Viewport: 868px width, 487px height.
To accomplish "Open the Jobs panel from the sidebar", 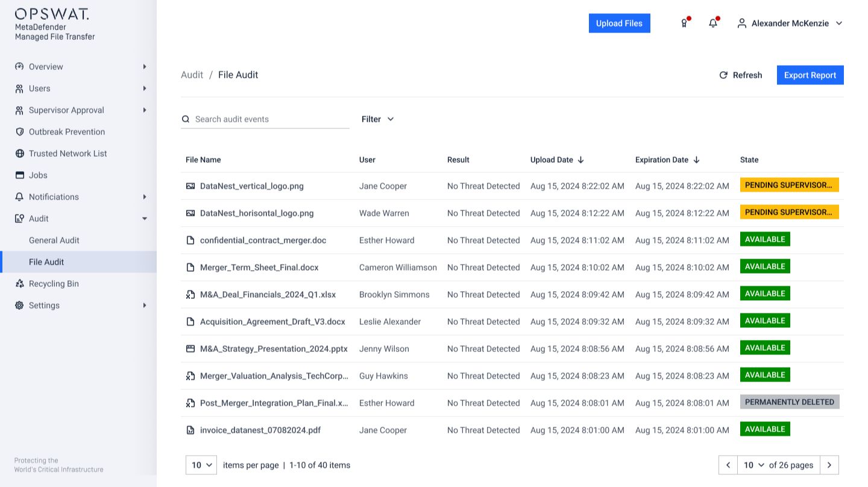I will (x=39, y=175).
